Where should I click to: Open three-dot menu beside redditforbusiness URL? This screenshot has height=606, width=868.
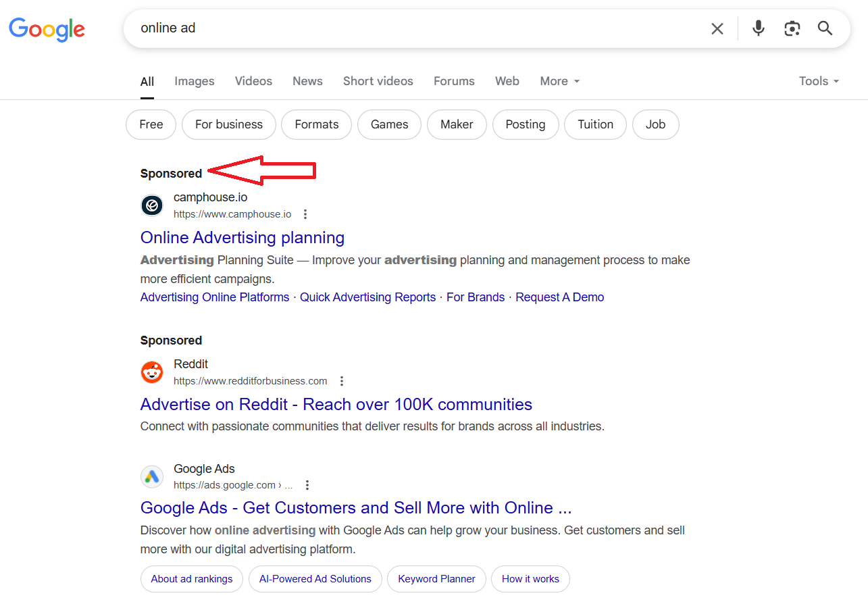click(342, 381)
